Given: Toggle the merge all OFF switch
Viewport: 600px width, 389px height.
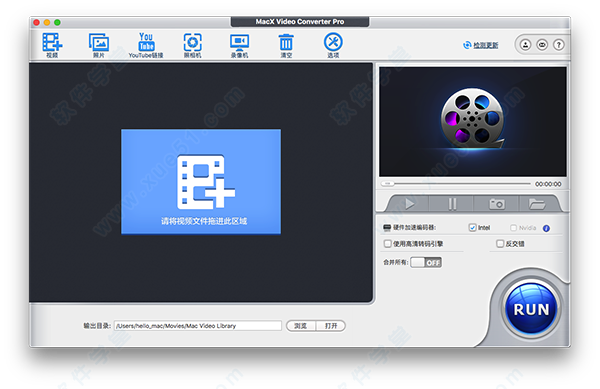Looking at the screenshot, I should [426, 262].
